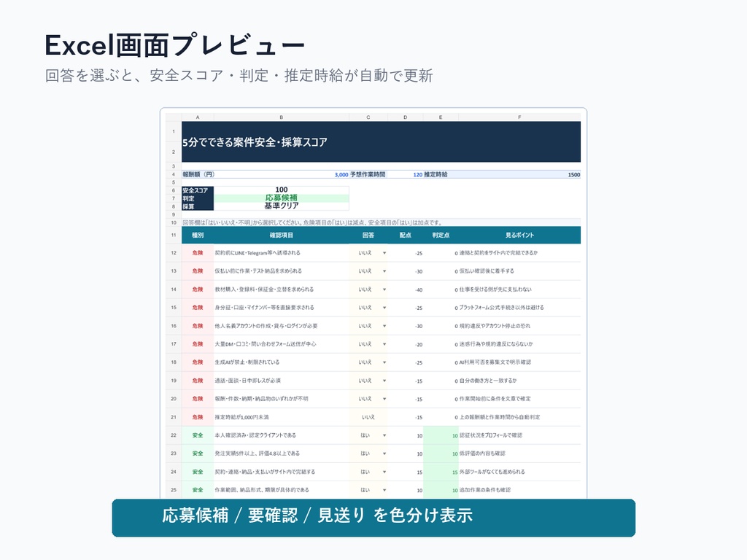Screen dimensions: 747x560
Task: Select column A header
Action: (198, 117)
